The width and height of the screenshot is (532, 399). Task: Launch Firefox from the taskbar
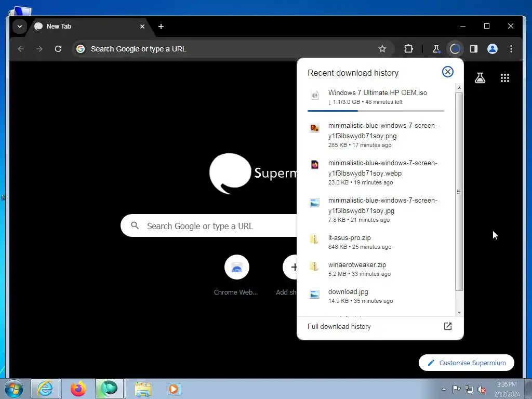pyautogui.click(x=78, y=389)
